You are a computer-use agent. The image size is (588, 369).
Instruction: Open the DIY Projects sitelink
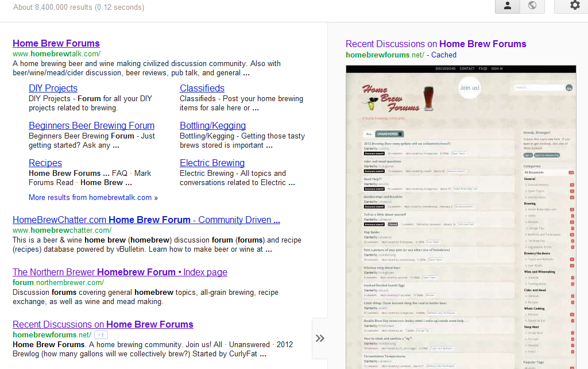(x=53, y=88)
